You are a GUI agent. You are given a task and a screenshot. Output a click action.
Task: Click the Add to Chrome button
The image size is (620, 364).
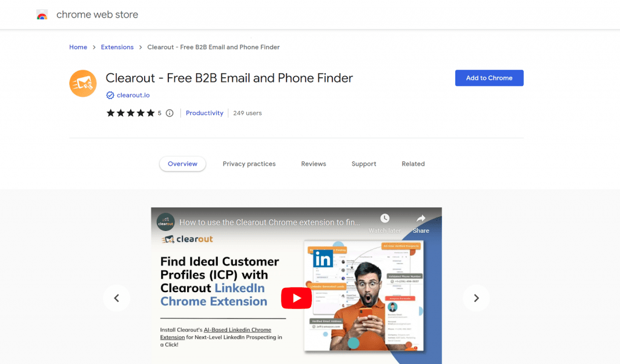(x=489, y=78)
